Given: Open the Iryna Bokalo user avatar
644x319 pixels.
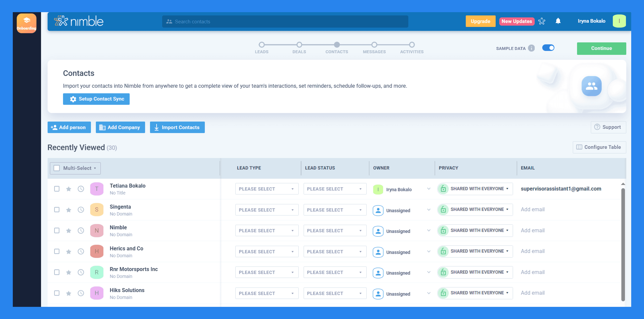Looking at the screenshot, I should (619, 21).
